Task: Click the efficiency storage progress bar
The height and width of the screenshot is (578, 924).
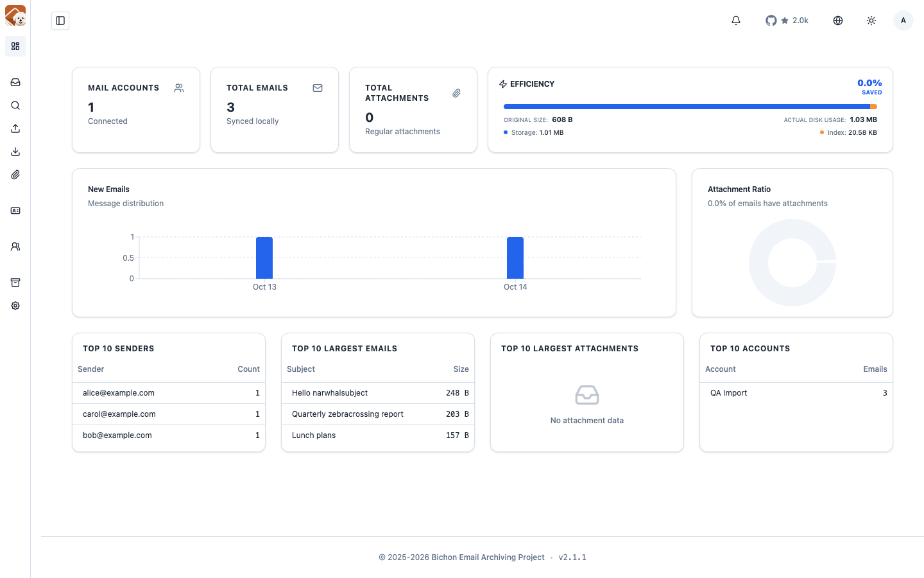Action: click(690, 107)
